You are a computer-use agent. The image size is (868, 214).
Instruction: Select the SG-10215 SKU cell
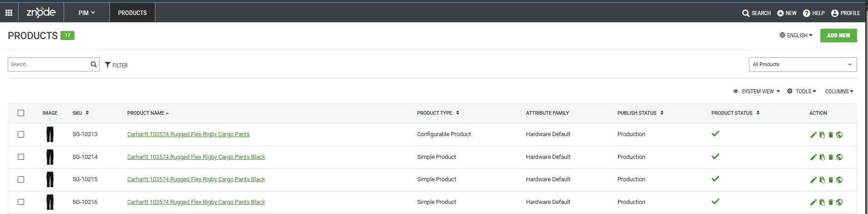[85, 179]
